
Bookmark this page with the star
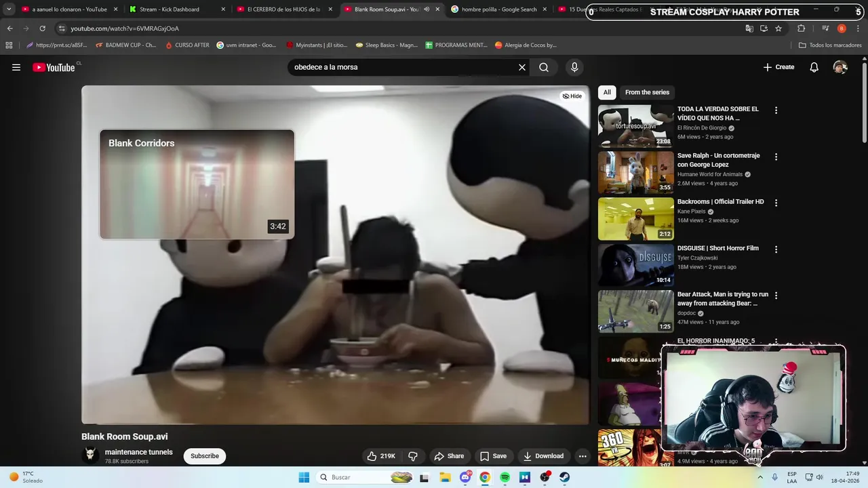(x=778, y=28)
